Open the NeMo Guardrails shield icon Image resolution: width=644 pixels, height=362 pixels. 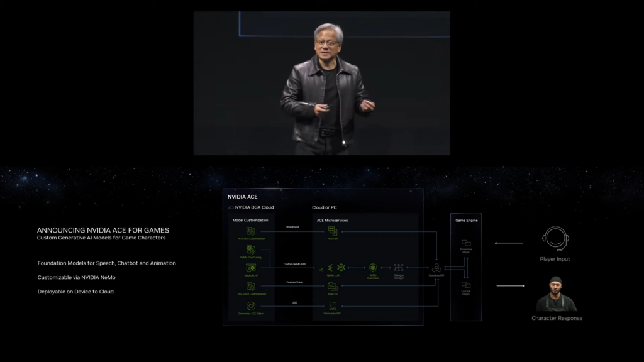click(373, 267)
